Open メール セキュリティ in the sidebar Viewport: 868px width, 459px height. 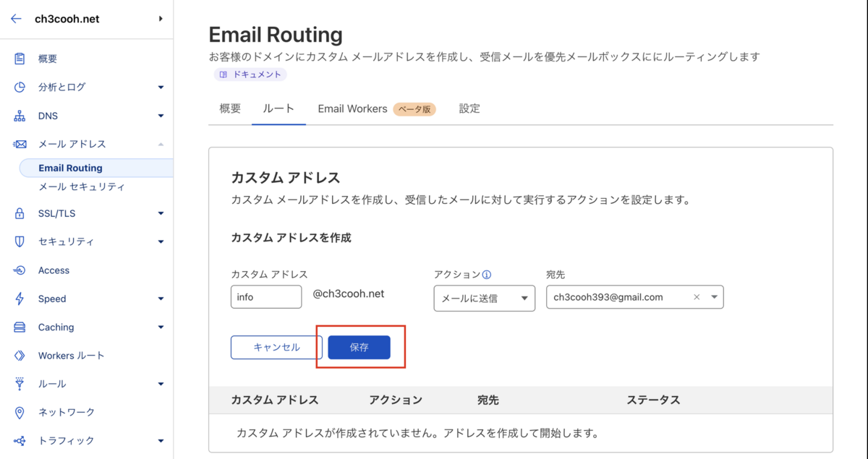(x=82, y=186)
